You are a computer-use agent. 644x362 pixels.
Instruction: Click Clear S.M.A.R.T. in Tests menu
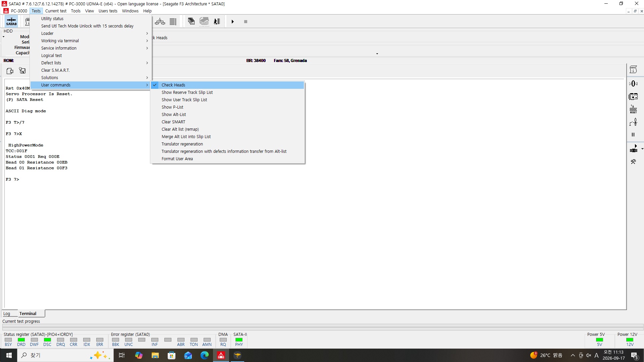91,70
